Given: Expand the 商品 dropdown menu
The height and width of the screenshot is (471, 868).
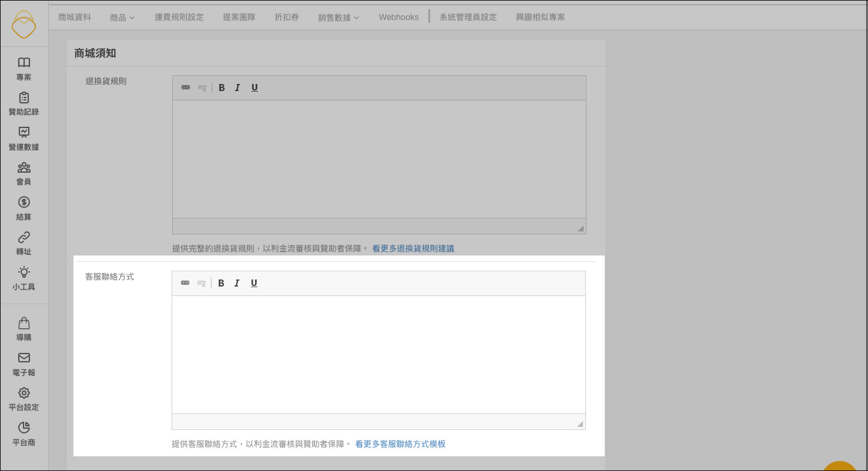Looking at the screenshot, I should [122, 18].
